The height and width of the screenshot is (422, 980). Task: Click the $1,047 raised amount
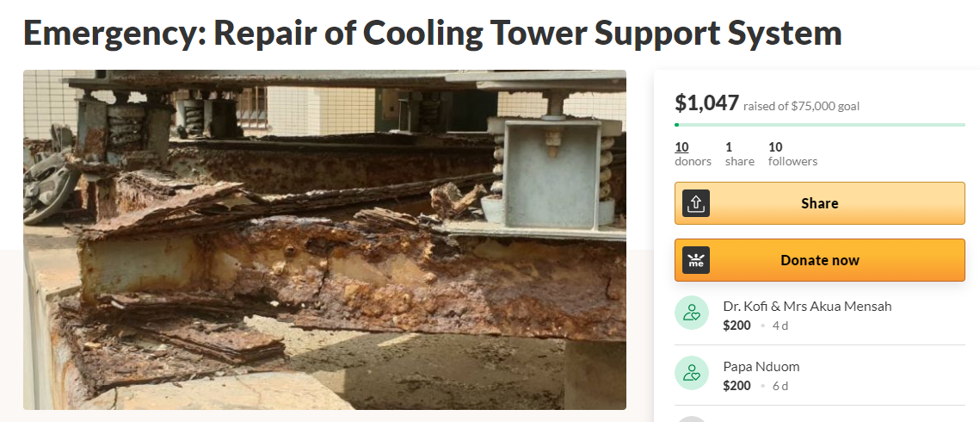[x=707, y=102]
